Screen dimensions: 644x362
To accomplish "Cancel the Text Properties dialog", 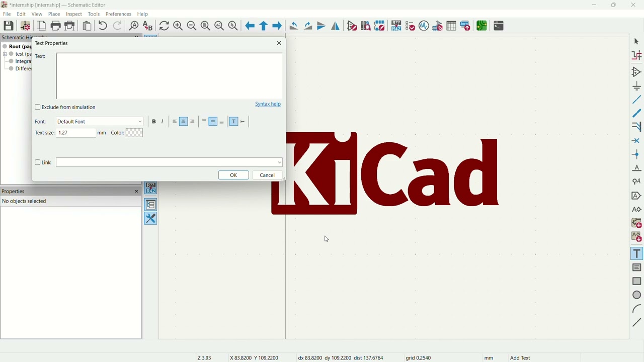I will tap(268, 175).
